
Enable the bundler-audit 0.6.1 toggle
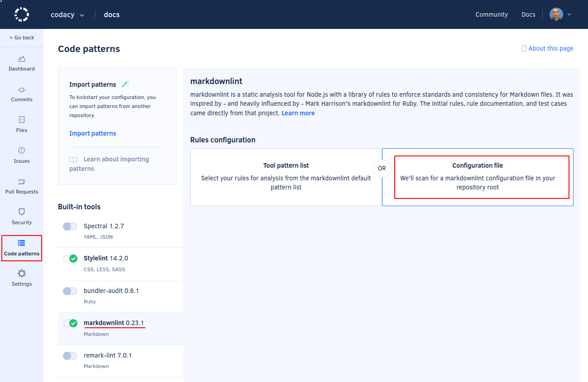70,291
